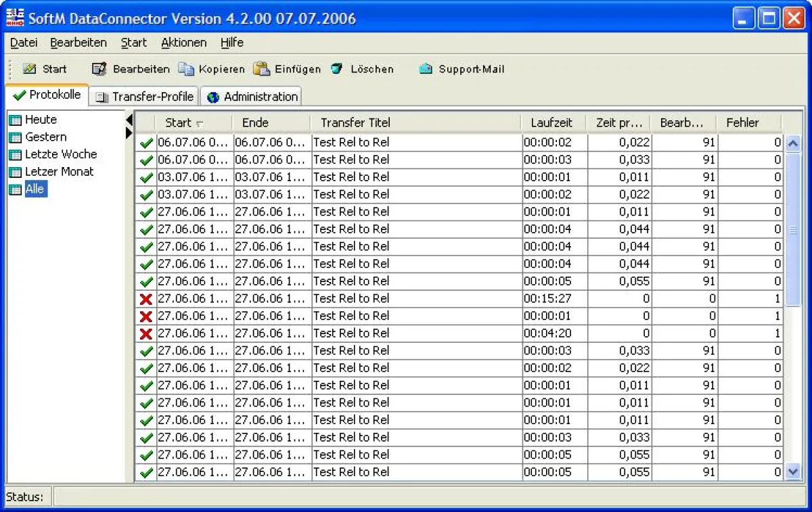The height and width of the screenshot is (512, 812).
Task: Click the down arrow of the vertical scrollbar
Action: coord(793,471)
